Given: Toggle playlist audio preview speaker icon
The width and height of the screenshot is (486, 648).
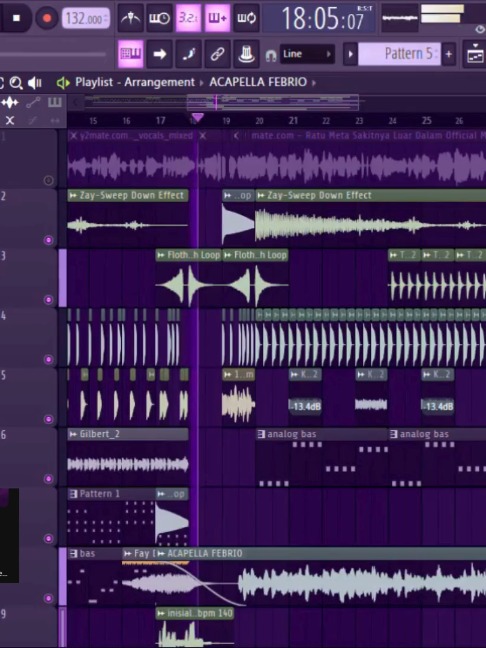Looking at the screenshot, I should [35, 83].
